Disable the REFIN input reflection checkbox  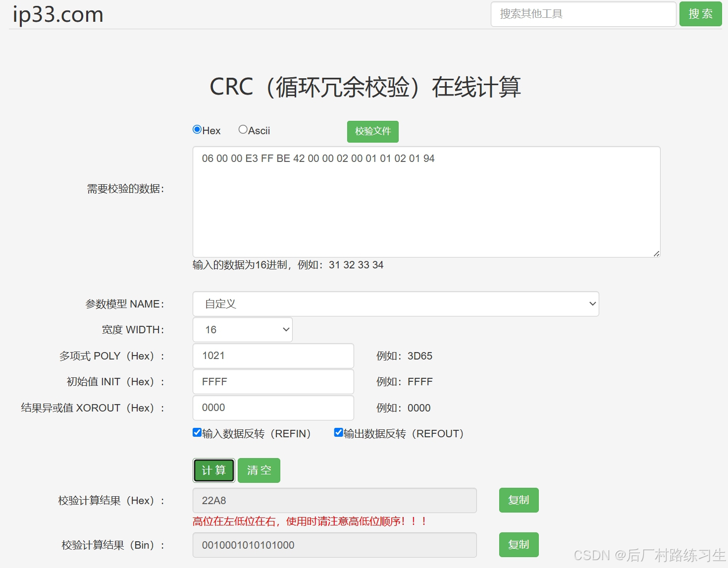click(x=197, y=432)
